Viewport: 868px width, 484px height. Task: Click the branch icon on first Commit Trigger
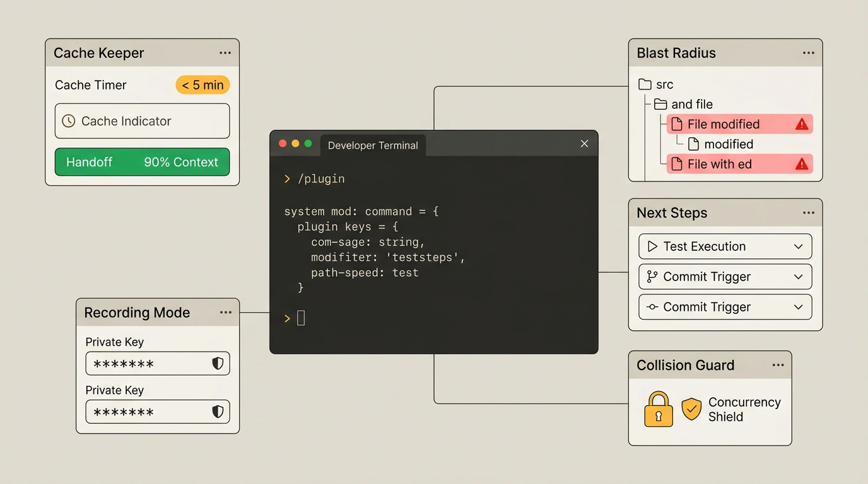coord(652,277)
